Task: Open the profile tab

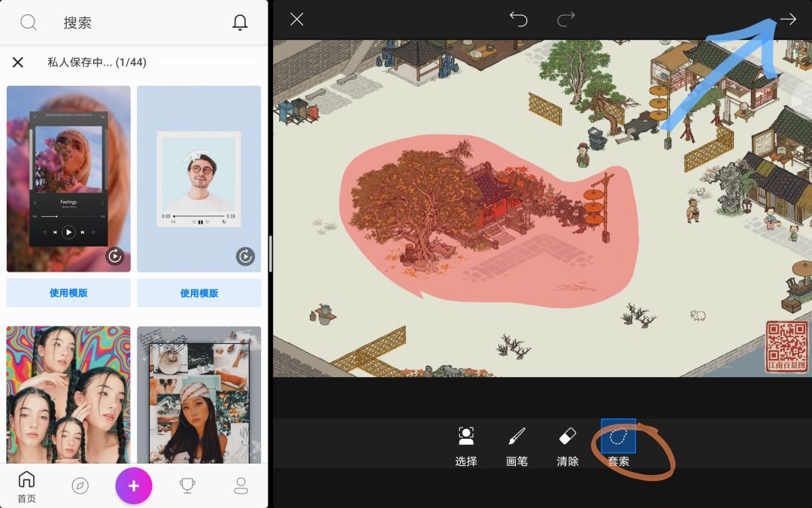Action: tap(241, 486)
